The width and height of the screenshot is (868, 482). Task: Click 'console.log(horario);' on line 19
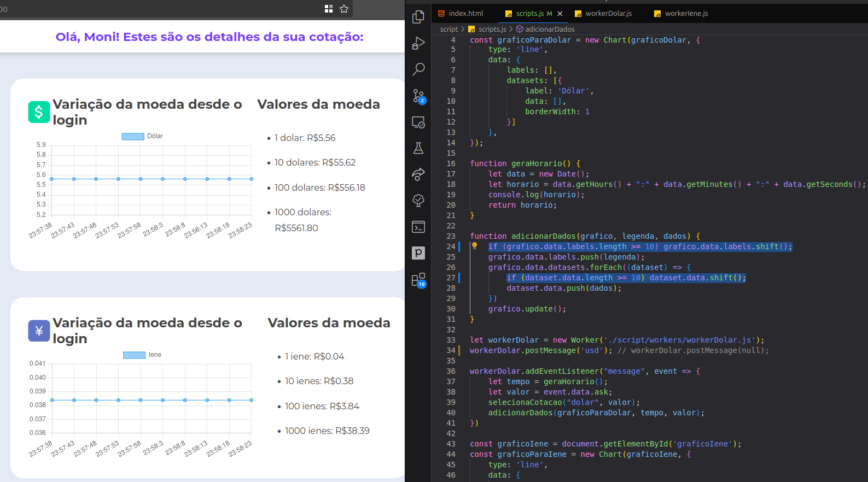(537, 195)
